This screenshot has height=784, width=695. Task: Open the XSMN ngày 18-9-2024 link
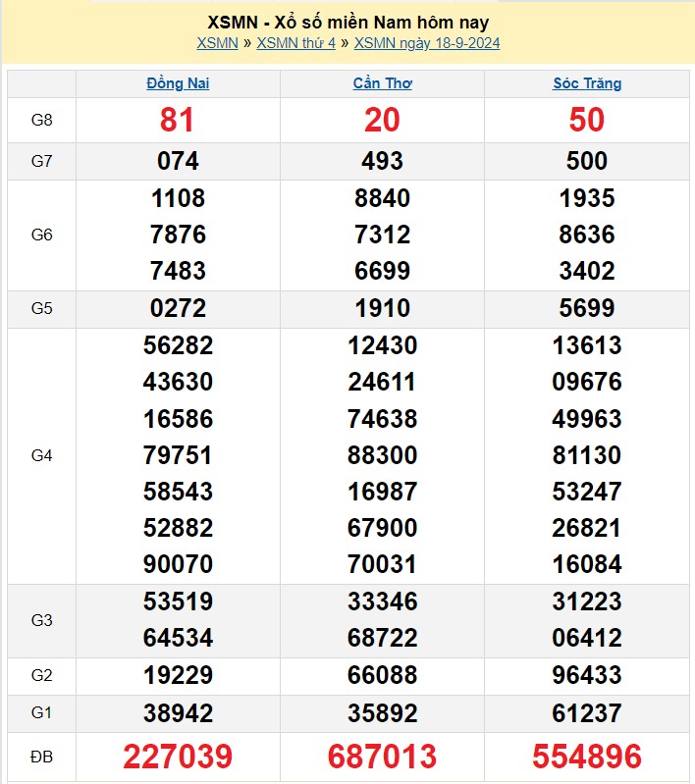click(x=427, y=43)
